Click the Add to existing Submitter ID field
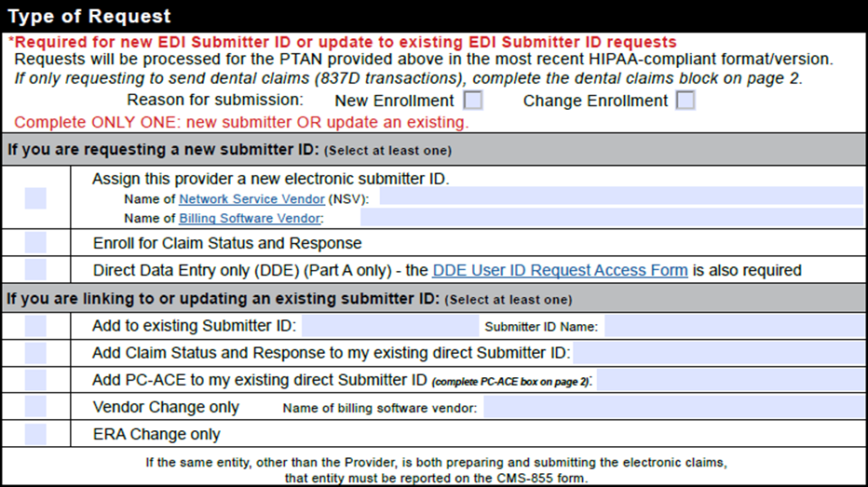The width and height of the screenshot is (868, 487). 389,326
